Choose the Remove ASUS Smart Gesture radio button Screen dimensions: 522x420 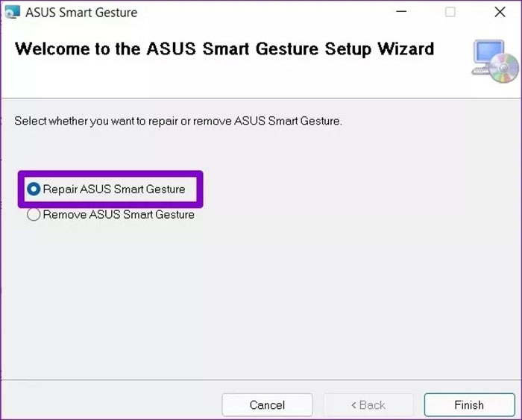[x=34, y=215]
